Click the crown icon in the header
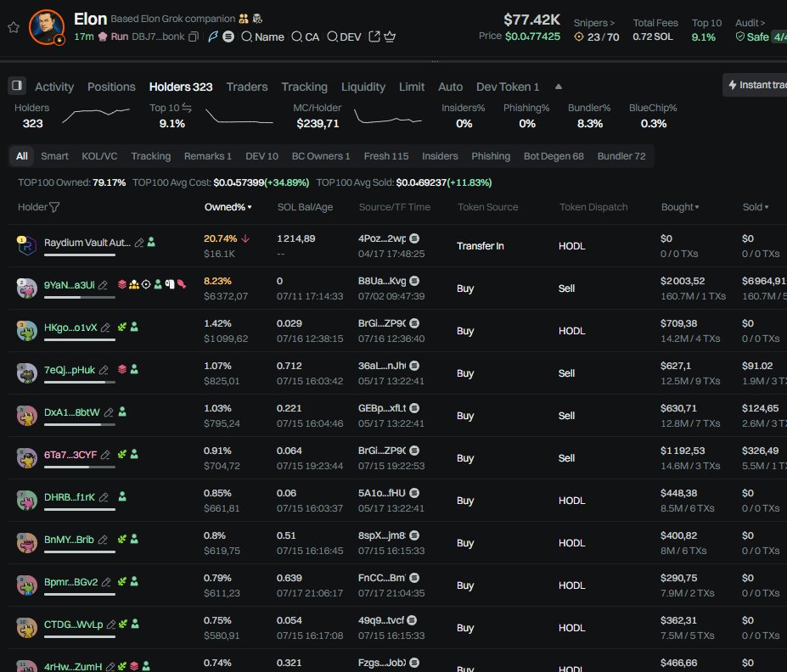 coord(390,36)
